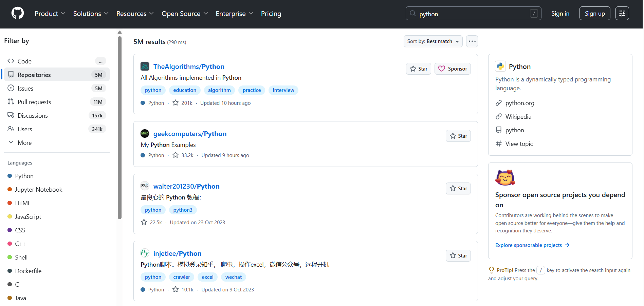Click the 10.1k stargazers count

point(183,289)
